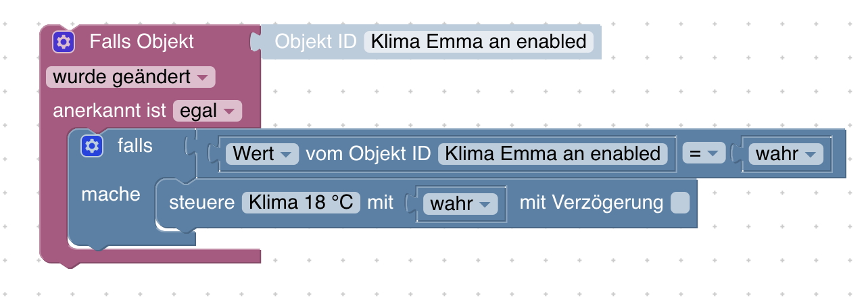868x304 pixels.
Task: Click the 'vom Objekt ID' text in condition
Action: (x=368, y=154)
